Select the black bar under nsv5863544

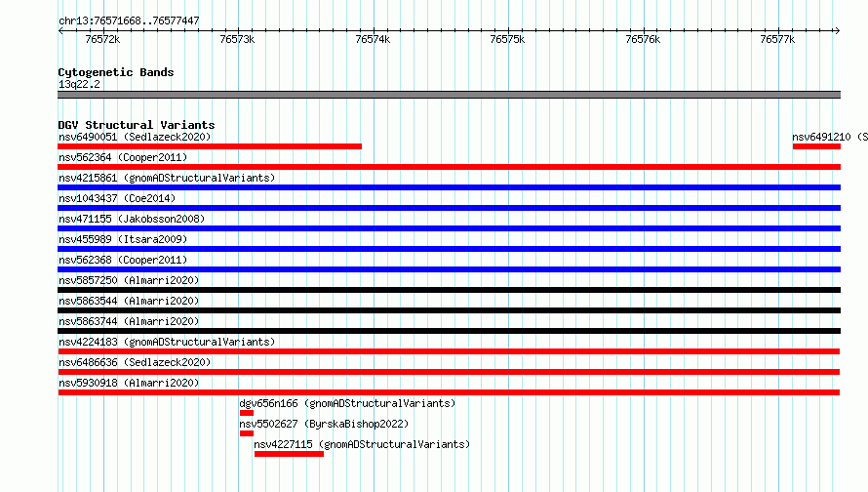point(449,310)
